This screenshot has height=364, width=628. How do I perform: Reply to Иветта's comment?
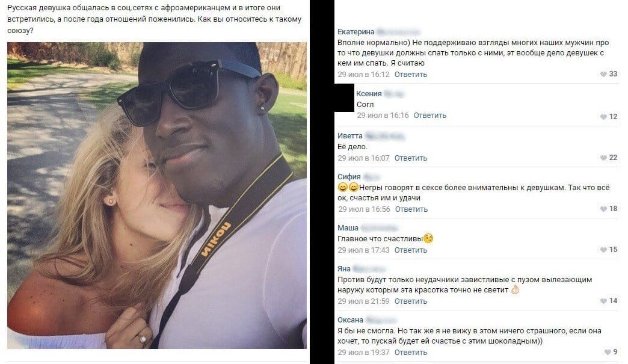coord(410,158)
